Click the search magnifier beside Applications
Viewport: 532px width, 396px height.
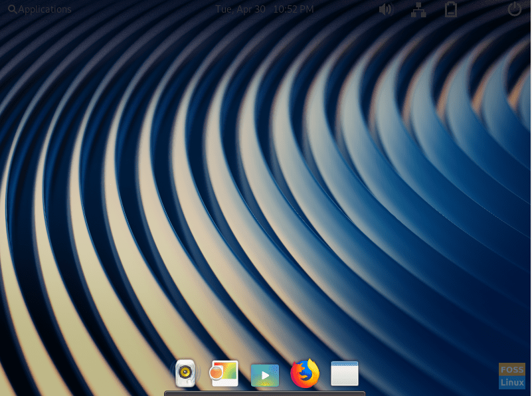[11, 9]
